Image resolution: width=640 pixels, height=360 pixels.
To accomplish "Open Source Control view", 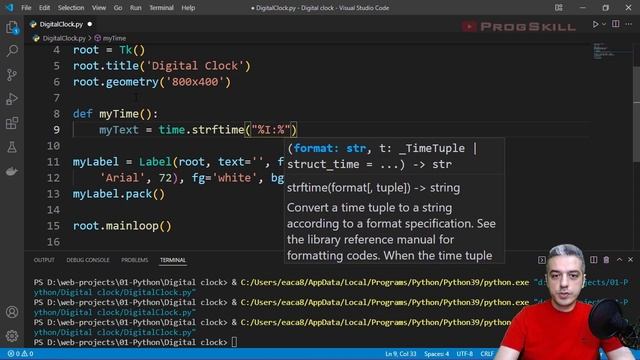I will [x=12, y=75].
